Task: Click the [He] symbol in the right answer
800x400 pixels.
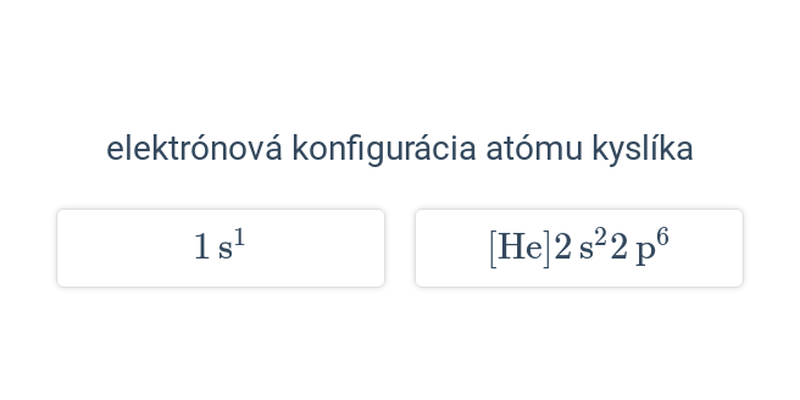Action: click(521, 248)
